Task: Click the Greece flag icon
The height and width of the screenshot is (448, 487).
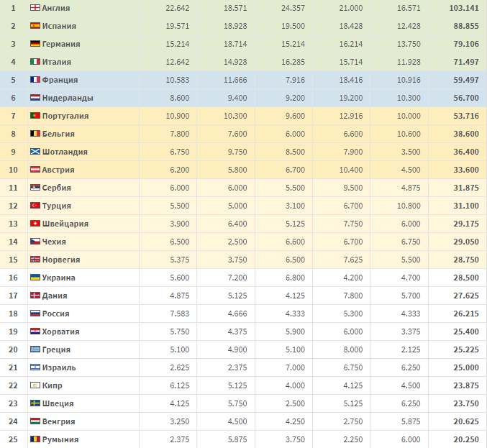Action: (35, 349)
